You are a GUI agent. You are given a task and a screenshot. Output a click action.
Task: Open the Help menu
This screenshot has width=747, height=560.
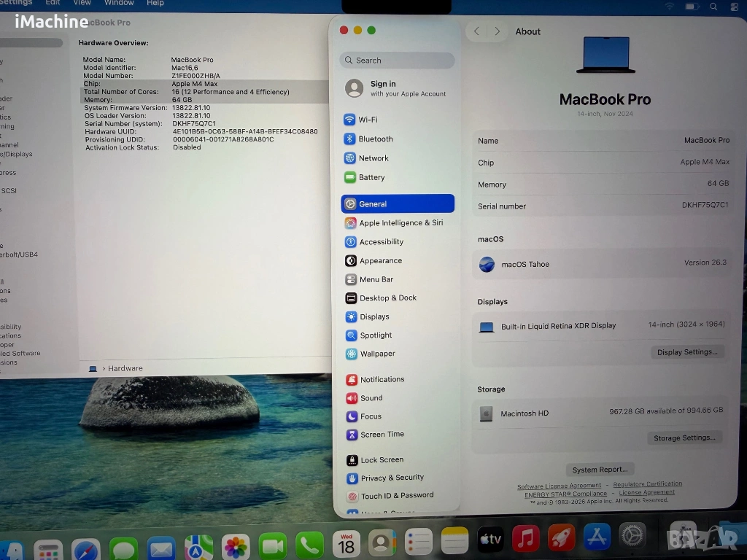pyautogui.click(x=155, y=3)
